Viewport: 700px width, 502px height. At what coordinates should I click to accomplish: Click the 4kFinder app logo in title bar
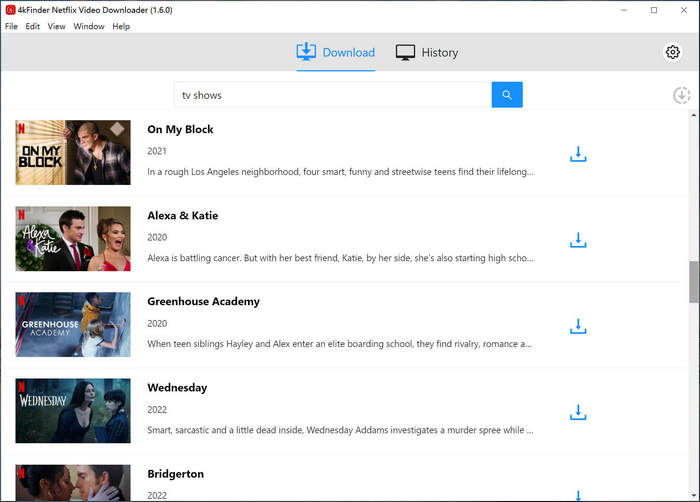10,10
